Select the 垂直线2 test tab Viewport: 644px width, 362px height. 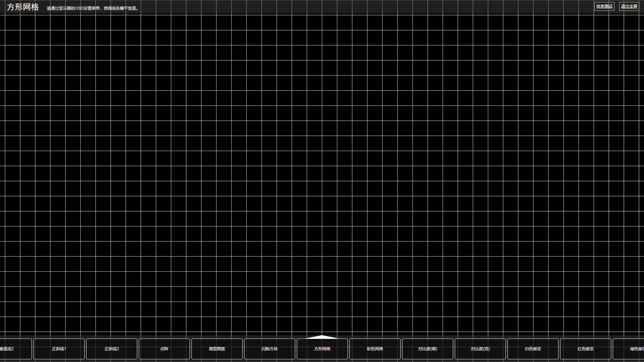point(16,349)
